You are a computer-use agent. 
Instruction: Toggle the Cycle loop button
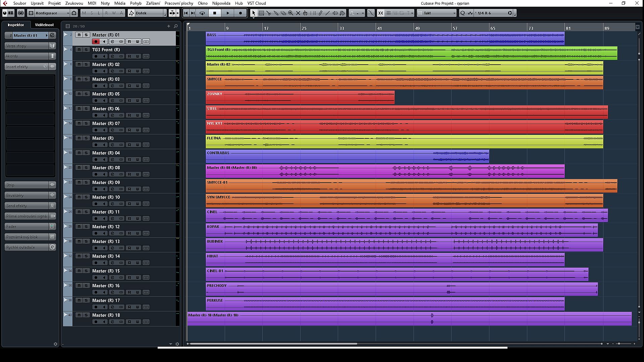202,13
